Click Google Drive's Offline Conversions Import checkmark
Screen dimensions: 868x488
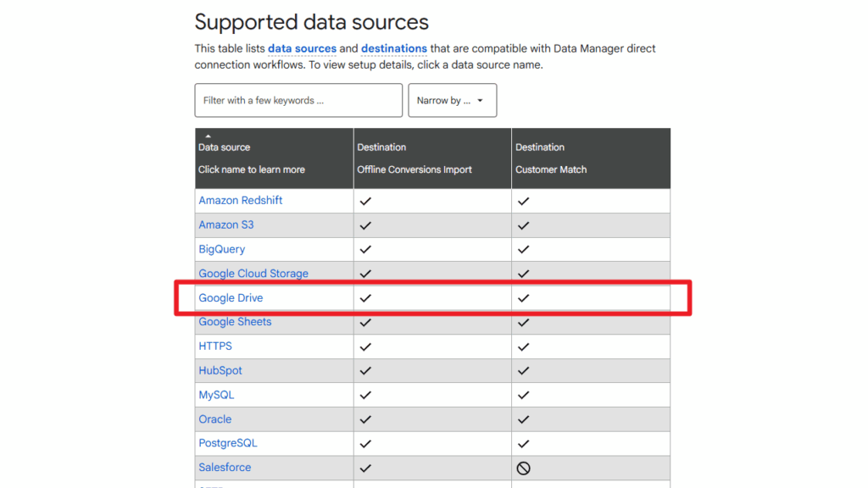pos(365,298)
